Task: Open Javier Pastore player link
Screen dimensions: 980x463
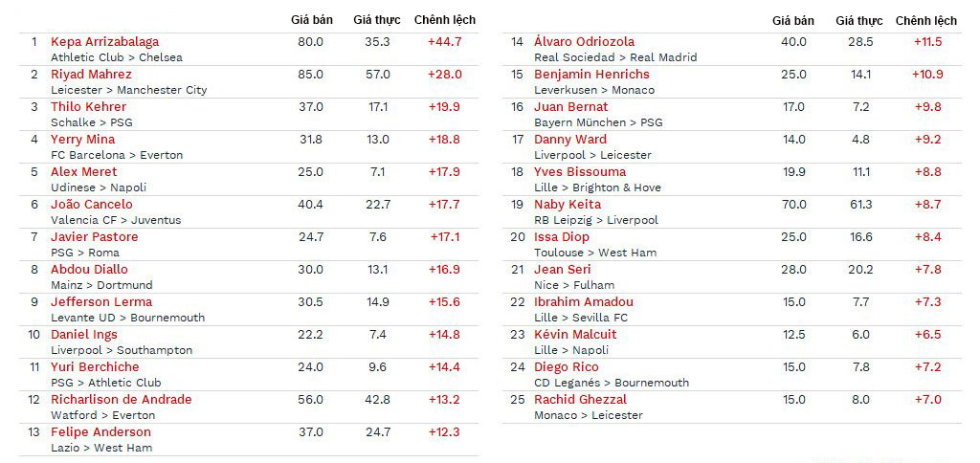Action: (95, 237)
